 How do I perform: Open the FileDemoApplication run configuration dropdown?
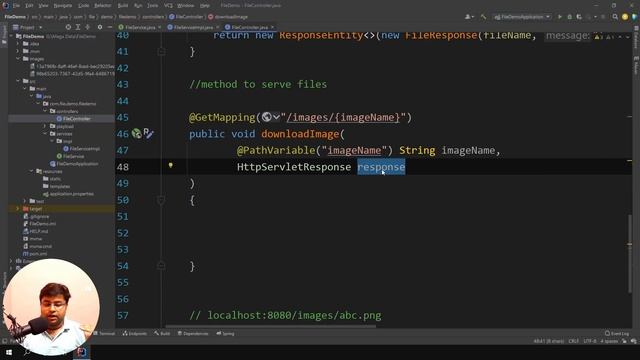click(522, 17)
